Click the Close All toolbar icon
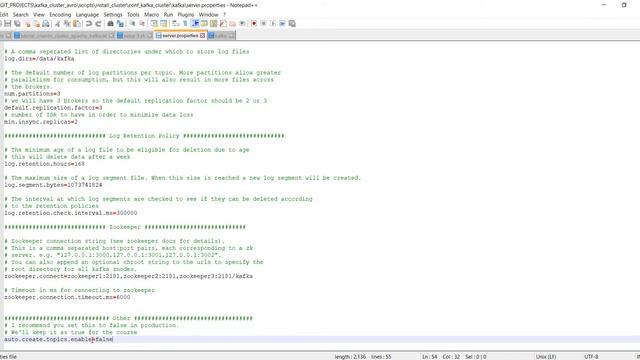Screen dimensions: 640x360 pos(36,24)
